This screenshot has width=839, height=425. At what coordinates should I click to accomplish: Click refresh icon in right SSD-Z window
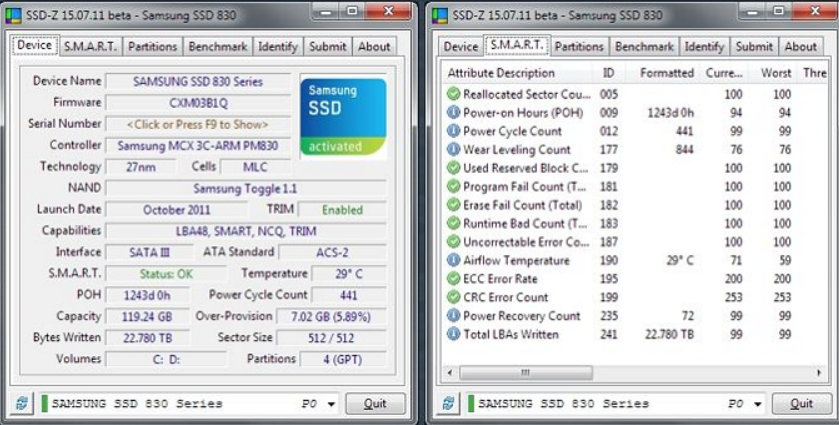448,404
